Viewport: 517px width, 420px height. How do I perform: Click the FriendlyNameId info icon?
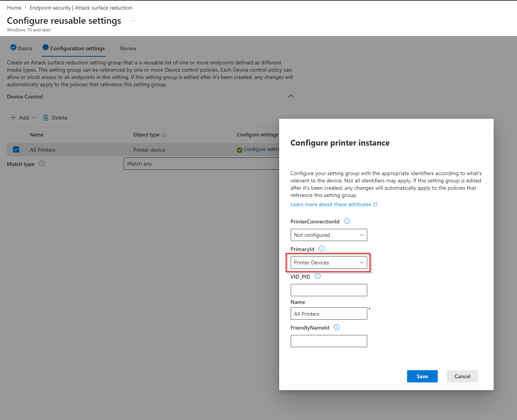click(337, 327)
